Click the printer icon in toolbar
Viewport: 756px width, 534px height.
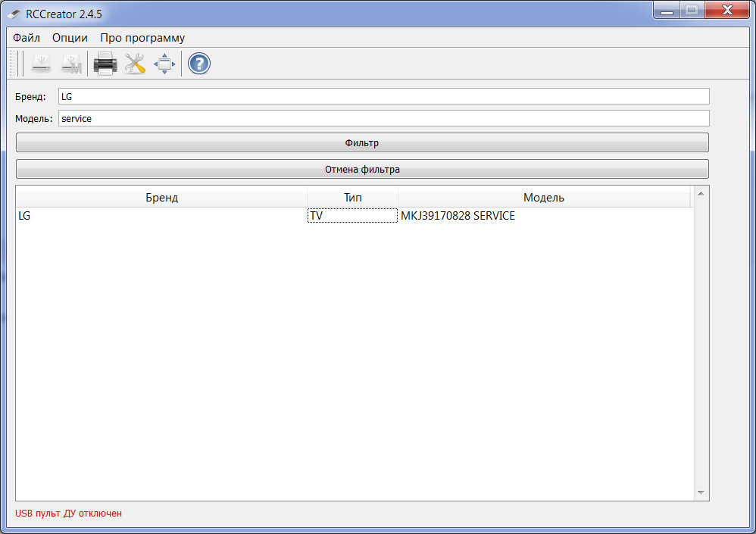[x=105, y=64]
